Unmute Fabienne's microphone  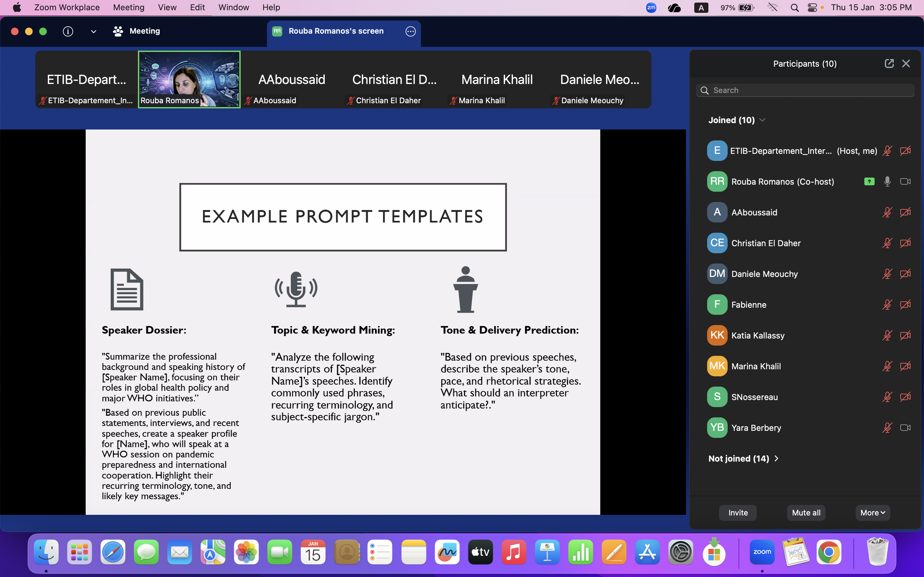pyautogui.click(x=887, y=305)
